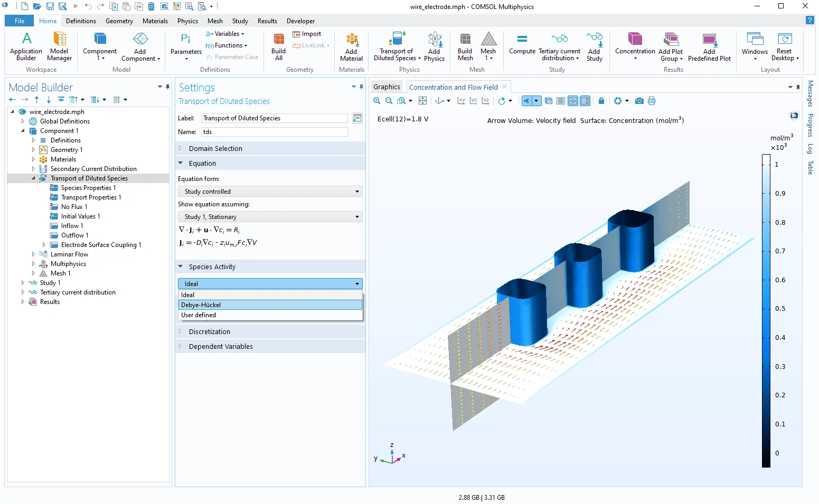Expand the Domain Selection section

tap(215, 149)
